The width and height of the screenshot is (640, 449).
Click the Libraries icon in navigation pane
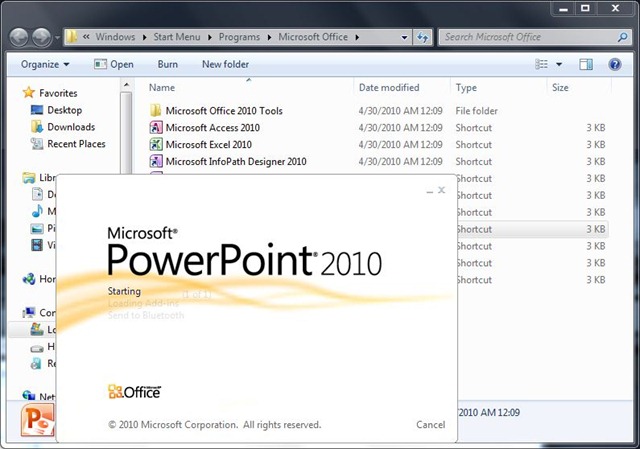point(29,178)
